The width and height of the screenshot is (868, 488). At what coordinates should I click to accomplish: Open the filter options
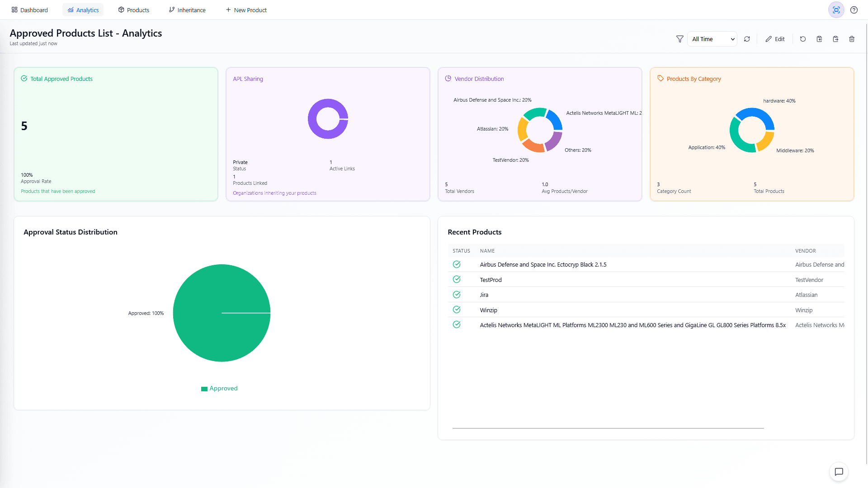click(x=679, y=39)
